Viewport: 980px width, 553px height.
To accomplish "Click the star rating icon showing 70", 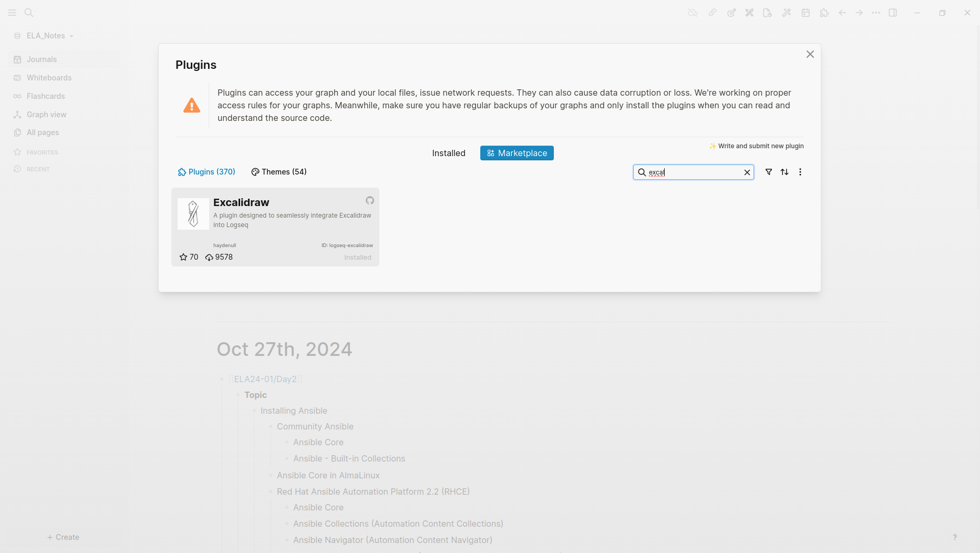I will click(x=183, y=257).
